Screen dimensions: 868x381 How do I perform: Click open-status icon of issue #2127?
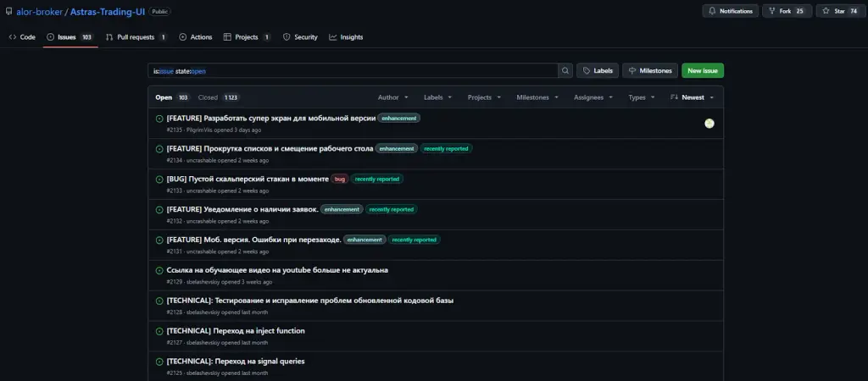[x=159, y=331]
